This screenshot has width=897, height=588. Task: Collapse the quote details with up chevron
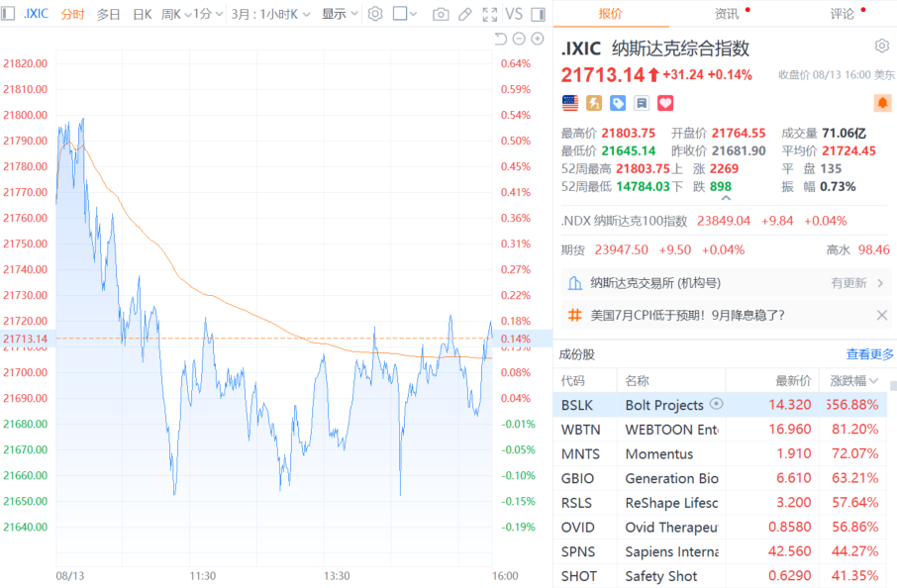coord(726,198)
